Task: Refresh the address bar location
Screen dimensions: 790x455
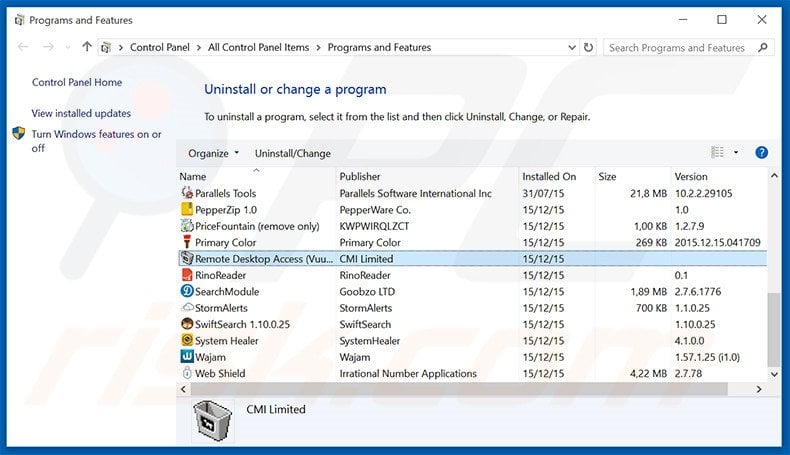Action: point(588,47)
